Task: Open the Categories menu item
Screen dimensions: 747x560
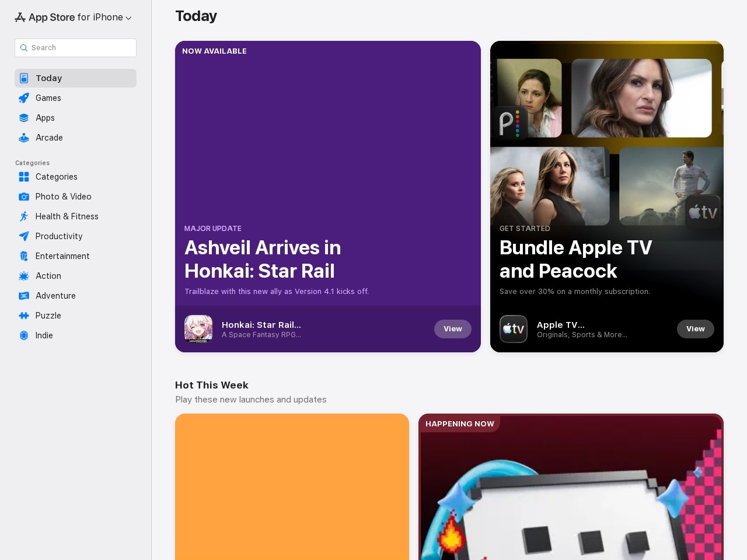Action: tap(56, 177)
